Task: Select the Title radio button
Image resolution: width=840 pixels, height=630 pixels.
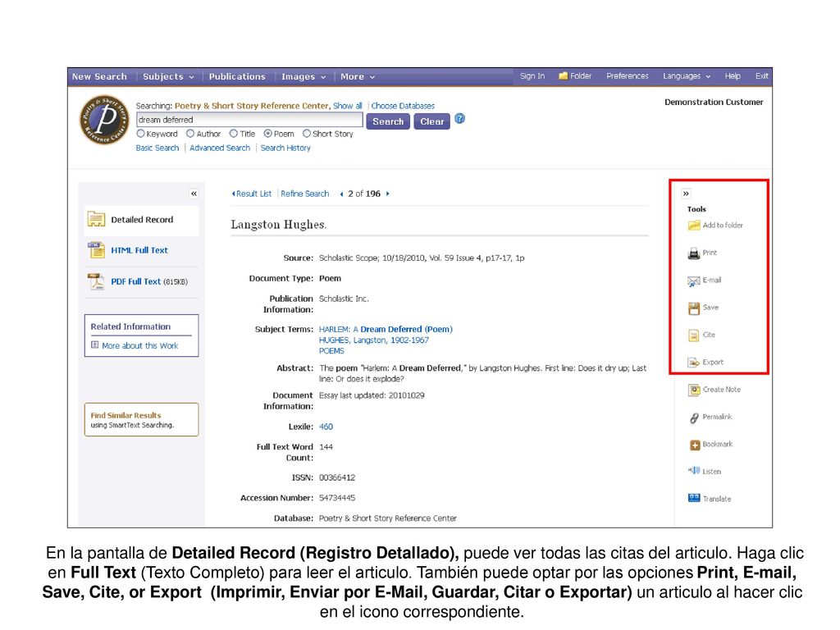Action: click(x=234, y=134)
